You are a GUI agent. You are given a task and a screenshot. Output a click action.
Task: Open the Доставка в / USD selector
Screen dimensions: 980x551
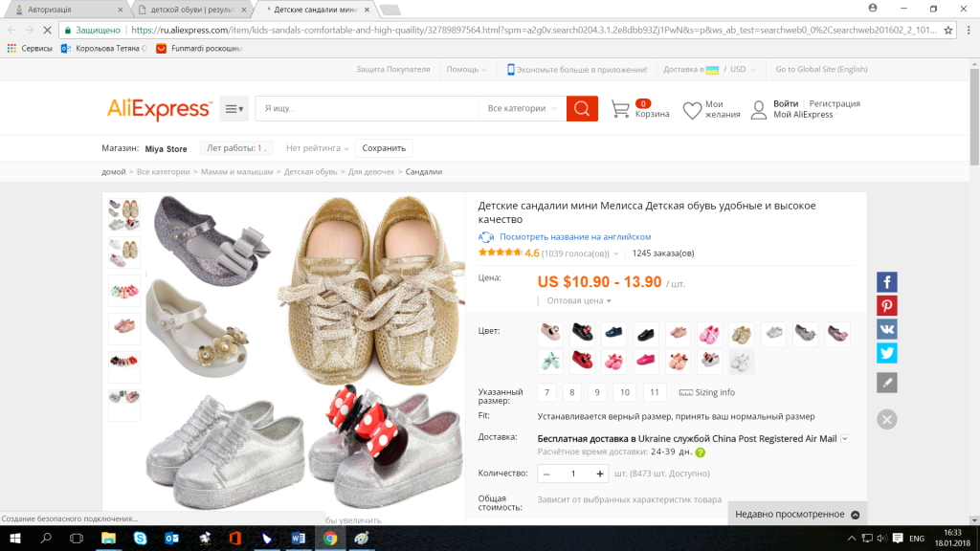click(709, 69)
